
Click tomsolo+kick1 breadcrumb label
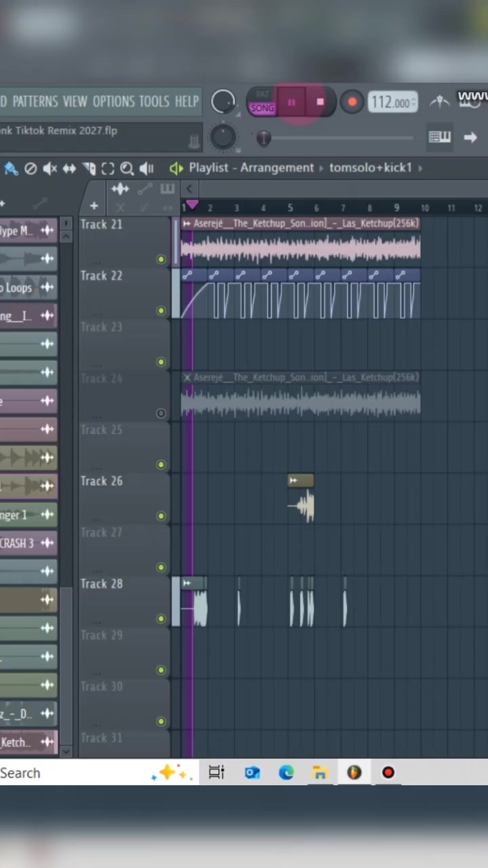tap(370, 167)
